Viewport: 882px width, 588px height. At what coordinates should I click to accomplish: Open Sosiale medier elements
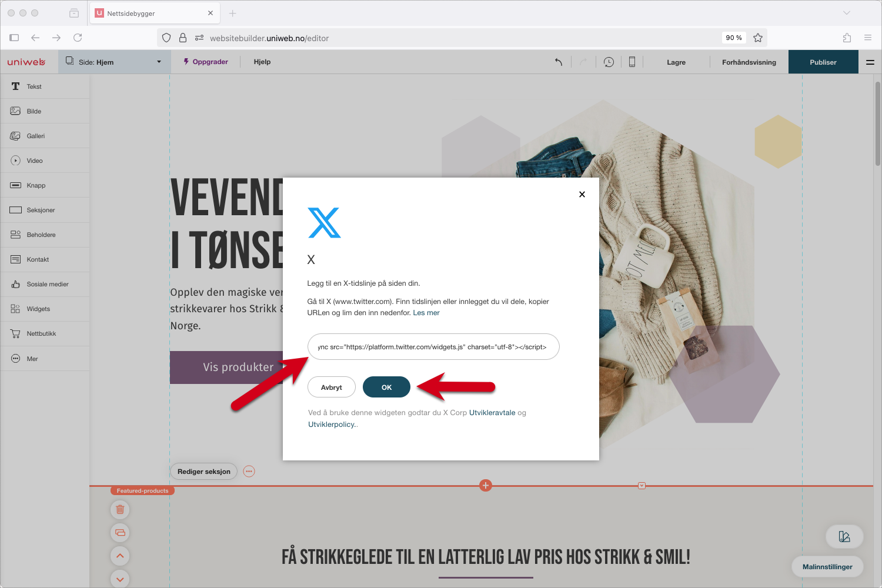(45, 284)
